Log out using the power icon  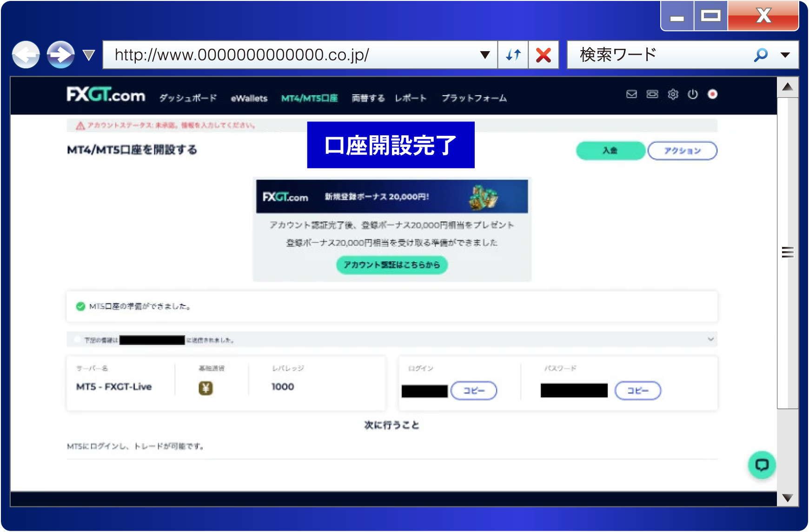point(693,94)
